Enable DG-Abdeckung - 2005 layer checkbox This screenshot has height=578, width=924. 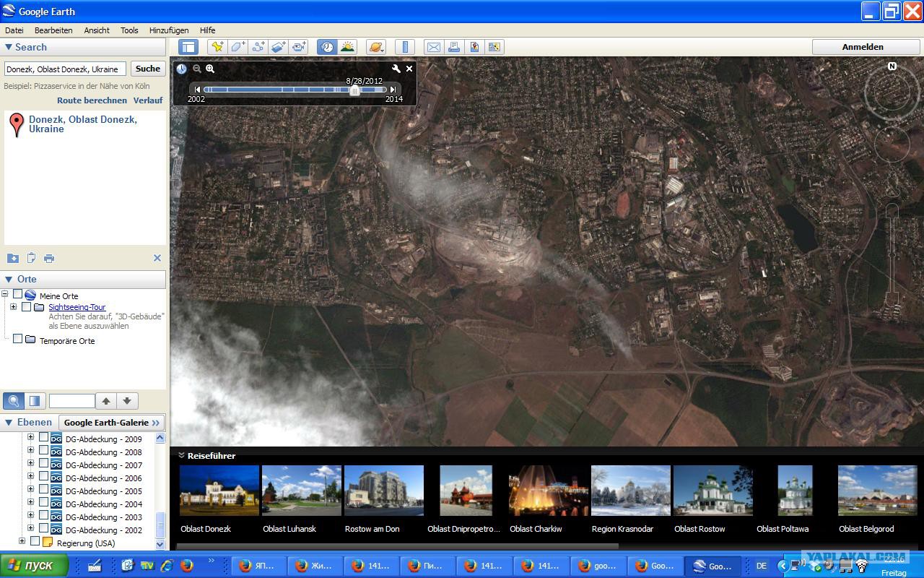(43, 489)
